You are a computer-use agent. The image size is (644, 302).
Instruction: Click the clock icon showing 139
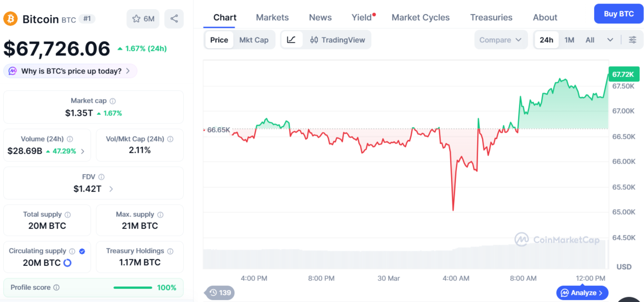pyautogui.click(x=219, y=293)
